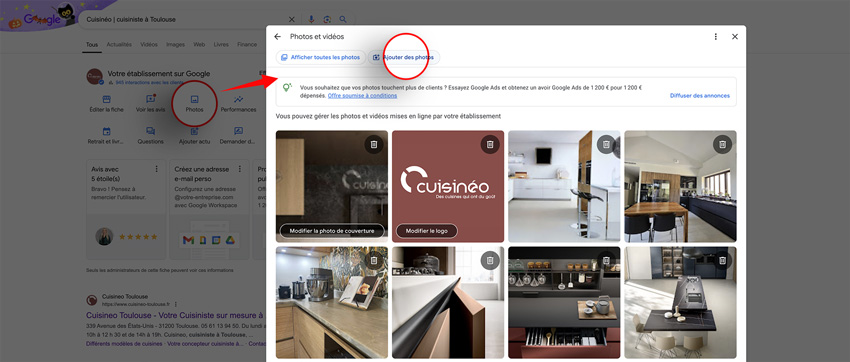Click the magnifier search icon
This screenshot has height=362, width=850.
coord(343,20)
